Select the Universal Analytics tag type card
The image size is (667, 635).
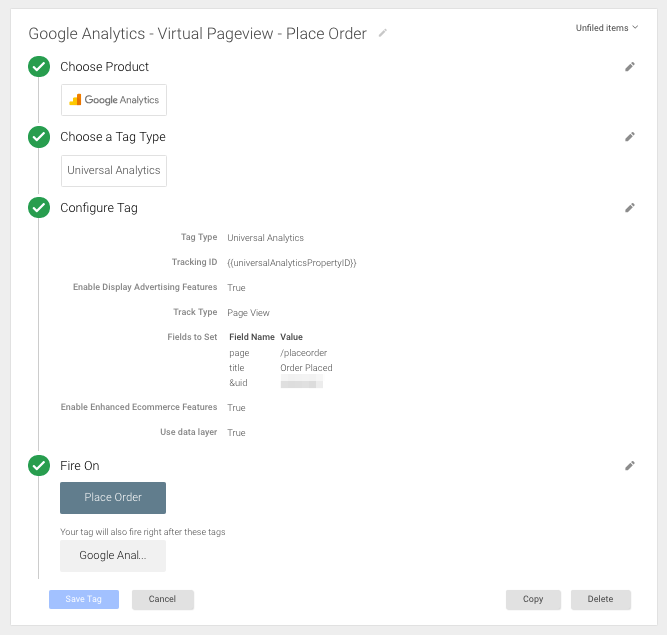pos(114,171)
